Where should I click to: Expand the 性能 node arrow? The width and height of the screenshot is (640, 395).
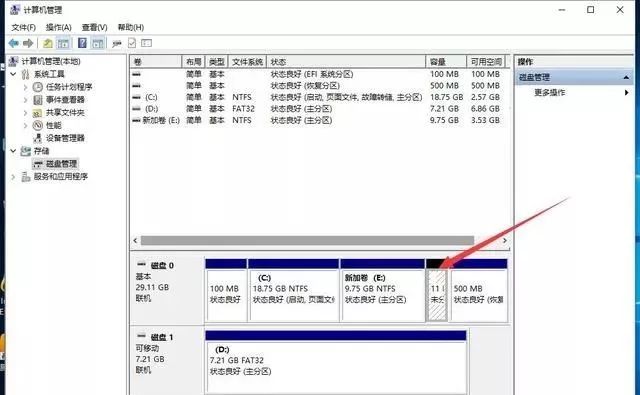pyautogui.click(x=25, y=125)
